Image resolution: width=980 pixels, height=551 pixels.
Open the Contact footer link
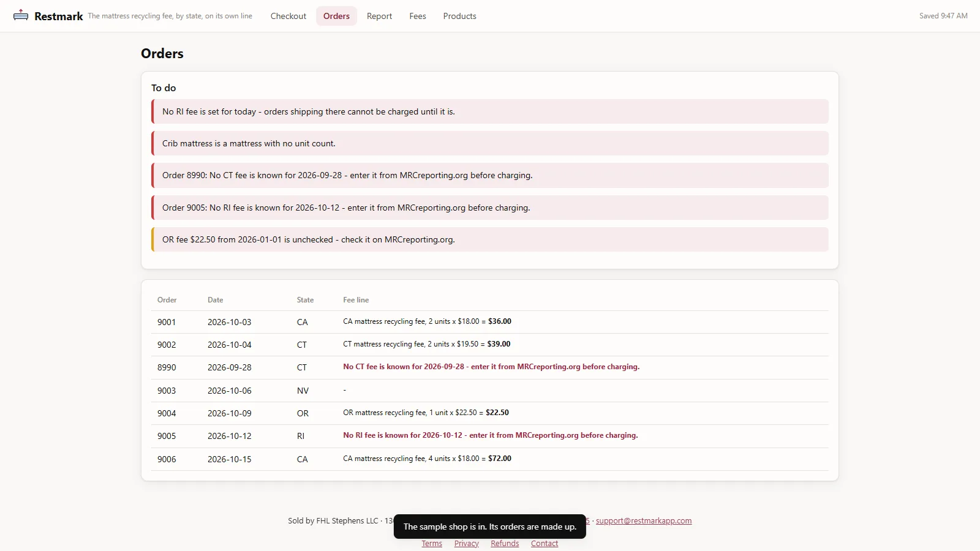(545, 544)
